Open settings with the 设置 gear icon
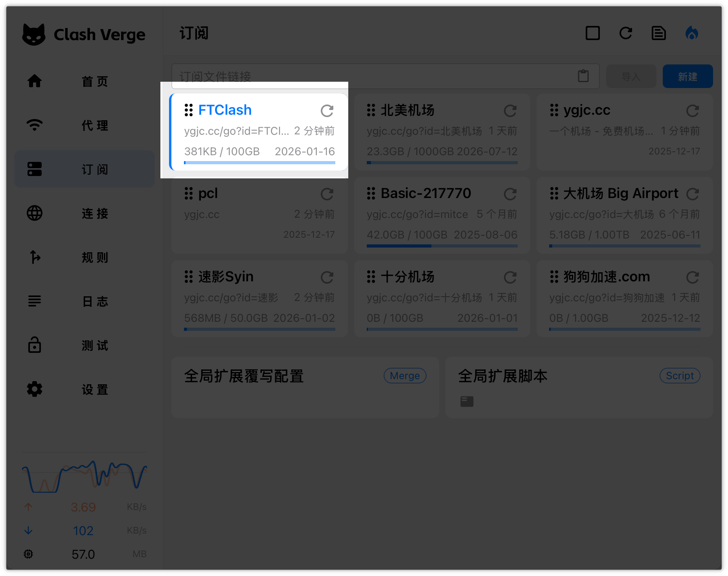 point(35,389)
